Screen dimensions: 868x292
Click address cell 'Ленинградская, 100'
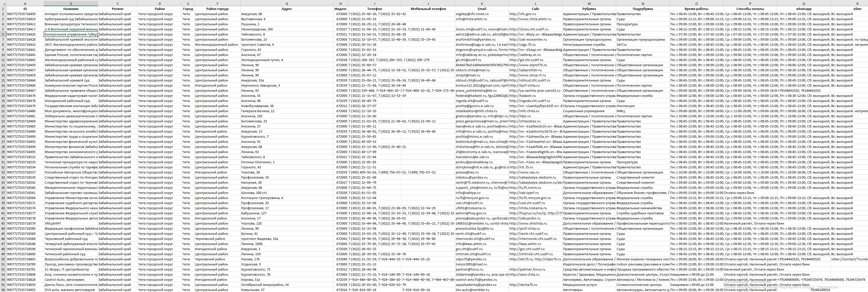[287, 29]
